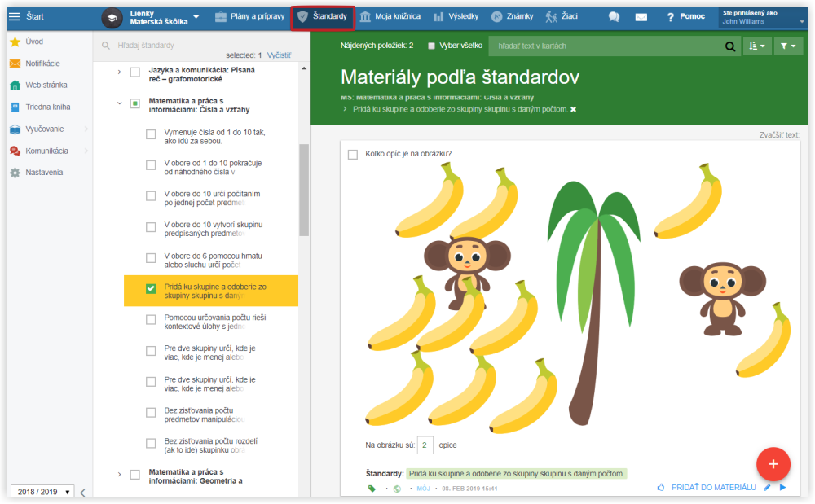Check Pomocou určovania počtu rieši standard
This screenshot has height=504, width=815.
pos(151,320)
